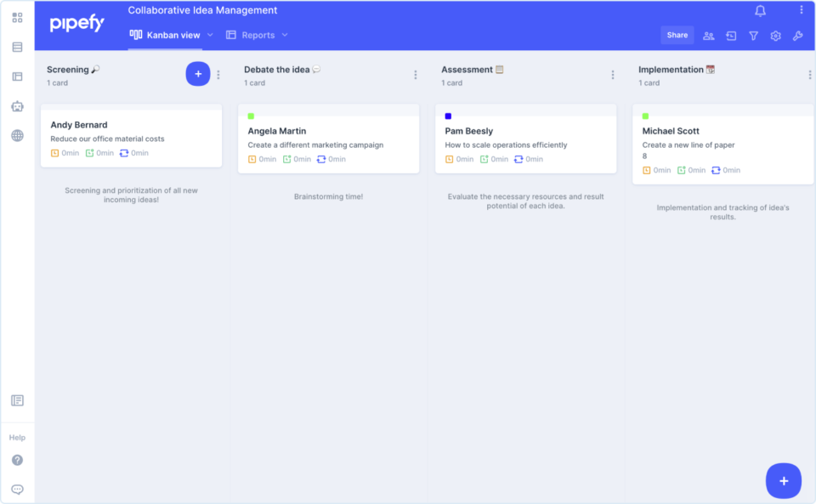Image resolution: width=816 pixels, height=504 pixels.
Task: Open pipe settings with the gear icon
Action: coord(775,35)
